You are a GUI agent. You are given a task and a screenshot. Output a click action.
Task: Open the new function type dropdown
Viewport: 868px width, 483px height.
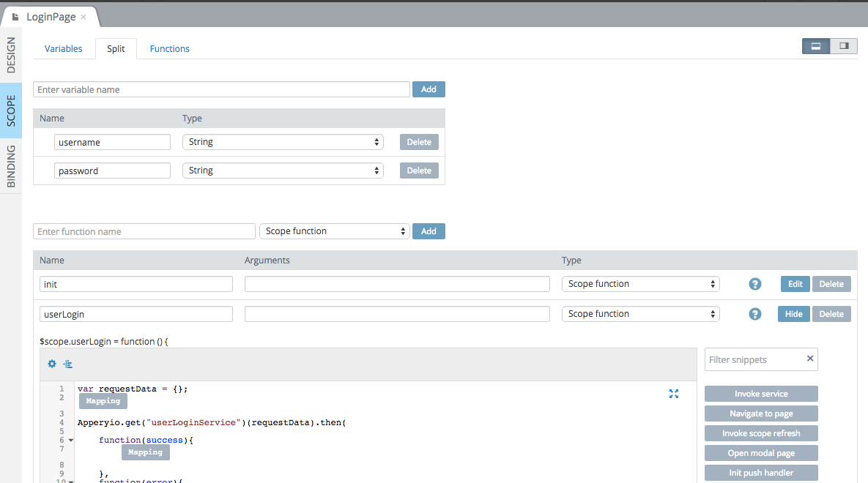[x=334, y=231]
